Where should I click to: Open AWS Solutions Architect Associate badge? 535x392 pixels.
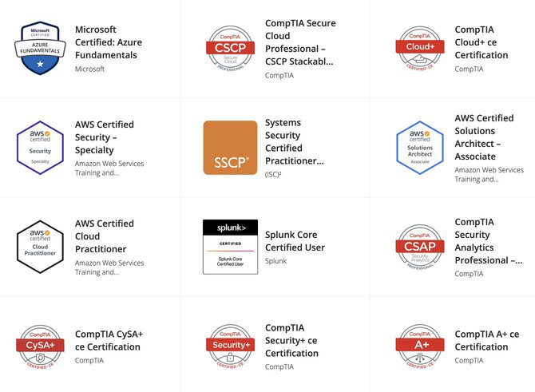tap(420, 148)
